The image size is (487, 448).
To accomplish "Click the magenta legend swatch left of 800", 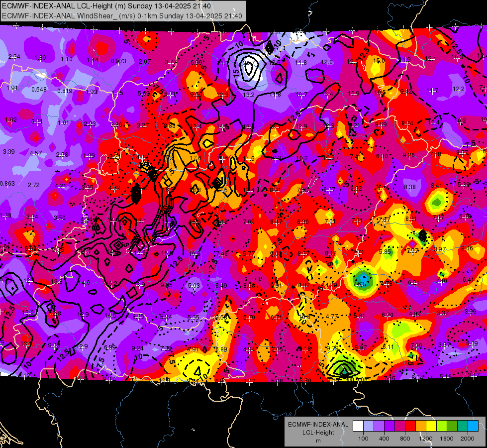I will 400,426.
